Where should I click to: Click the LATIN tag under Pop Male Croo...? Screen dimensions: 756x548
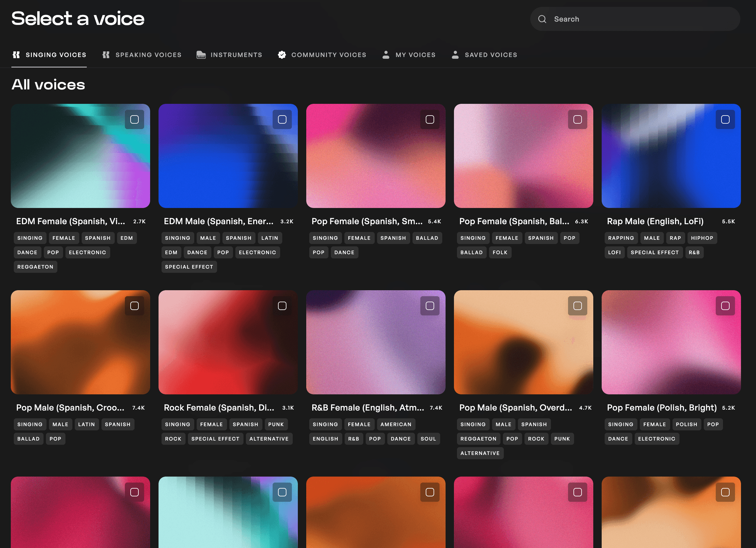pos(87,424)
